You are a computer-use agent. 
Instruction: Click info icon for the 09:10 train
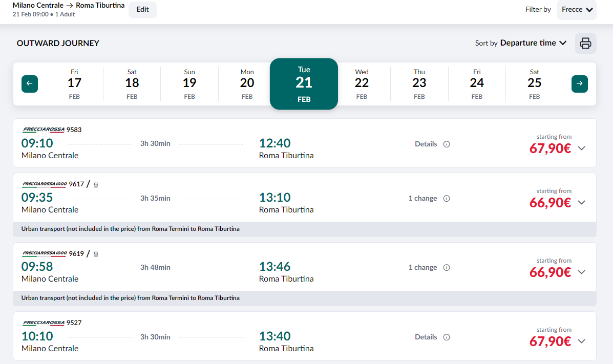447,144
